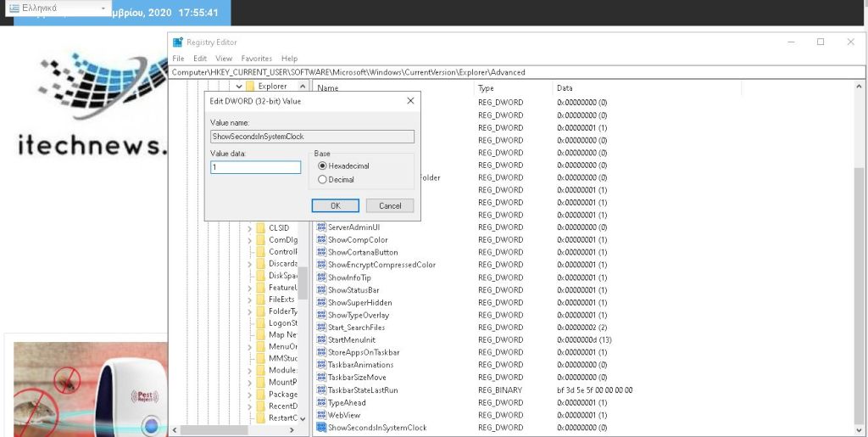Viewport: 868px width, 437px height.
Task: Click the tree pane vertical scrollbar thumb
Action: click(x=303, y=283)
